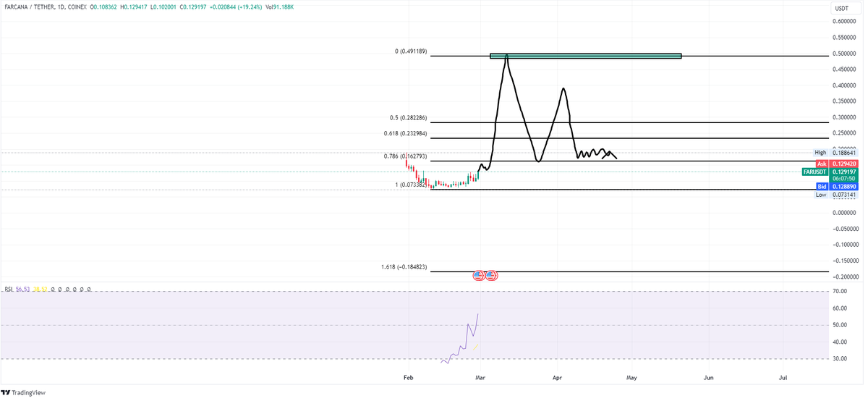Click the Feb label on time axis

coord(408,378)
